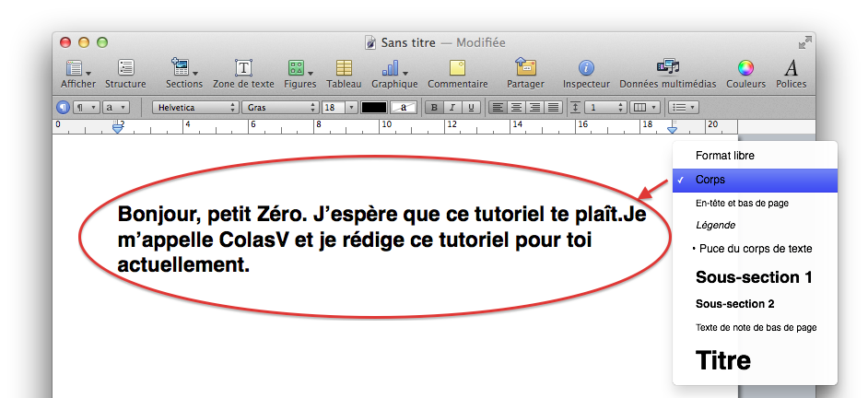This screenshot has height=398, width=868.
Task: Insert a Zone de texte box
Action: (x=243, y=67)
